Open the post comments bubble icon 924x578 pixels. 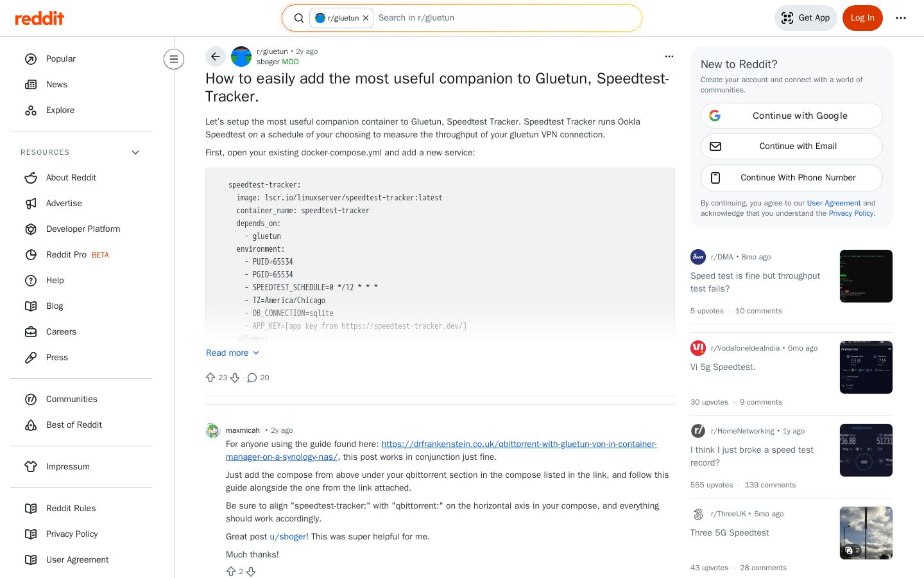pyautogui.click(x=252, y=378)
